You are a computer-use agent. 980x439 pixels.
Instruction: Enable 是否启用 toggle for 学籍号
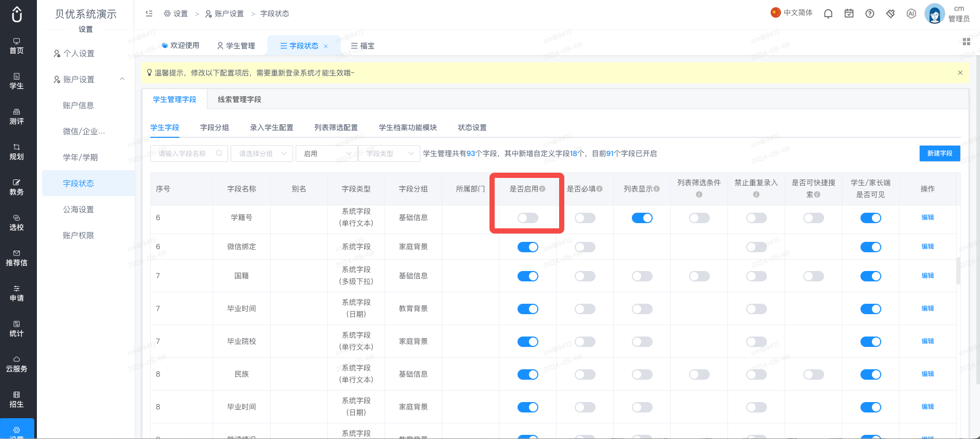528,218
